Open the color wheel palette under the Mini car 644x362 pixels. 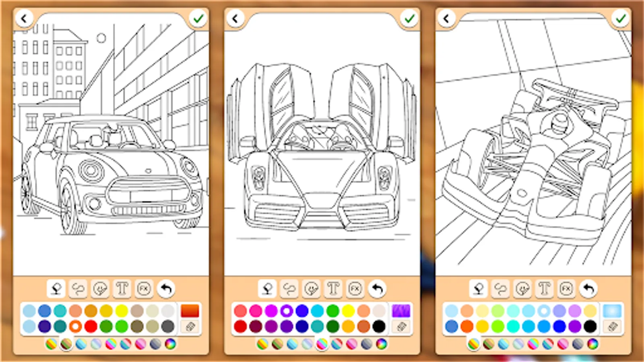pos(170,344)
